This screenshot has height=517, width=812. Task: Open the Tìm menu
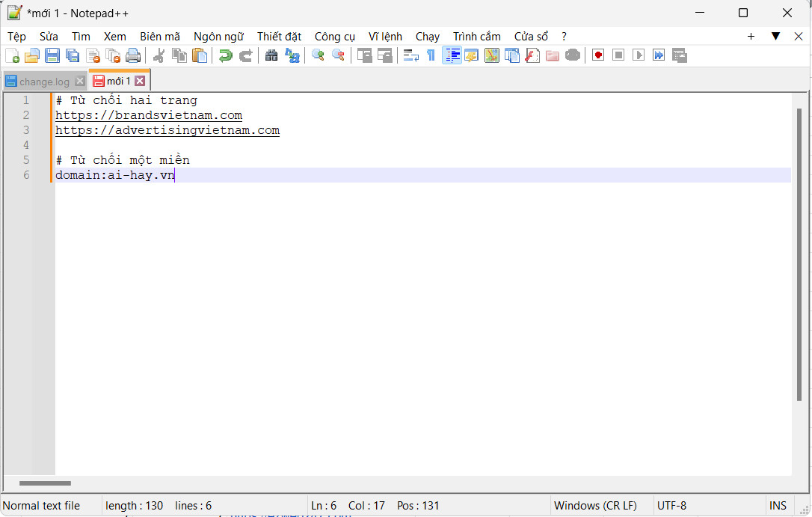click(81, 37)
